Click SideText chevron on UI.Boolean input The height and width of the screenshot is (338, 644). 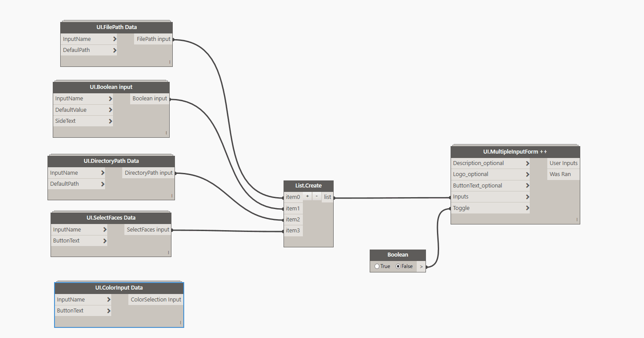point(110,121)
